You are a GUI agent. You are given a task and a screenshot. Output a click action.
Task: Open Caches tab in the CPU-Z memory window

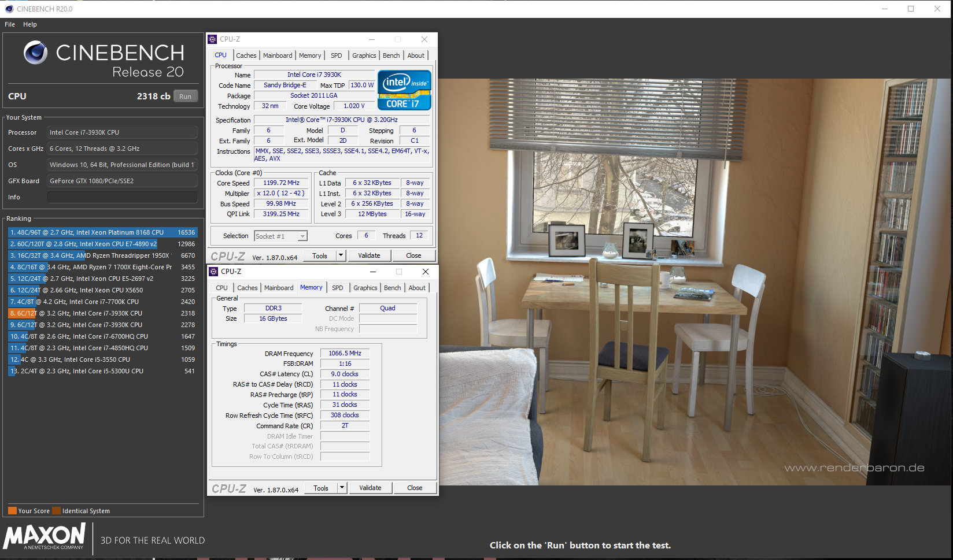pos(248,288)
